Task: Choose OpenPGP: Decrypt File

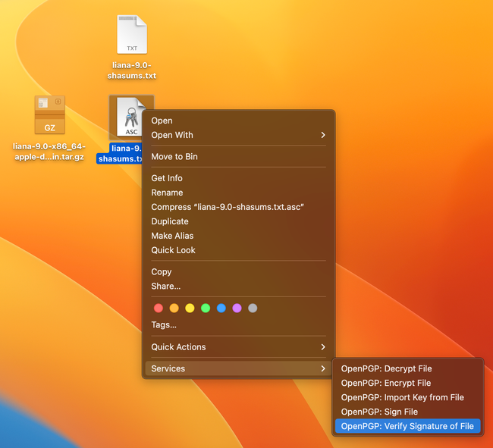Action: click(x=386, y=368)
